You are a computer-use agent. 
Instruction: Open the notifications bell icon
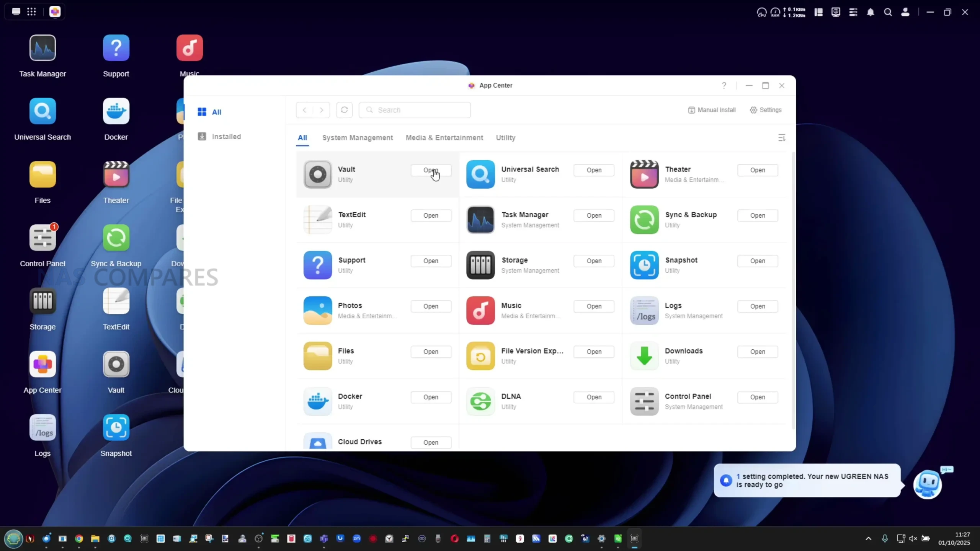pos(871,12)
